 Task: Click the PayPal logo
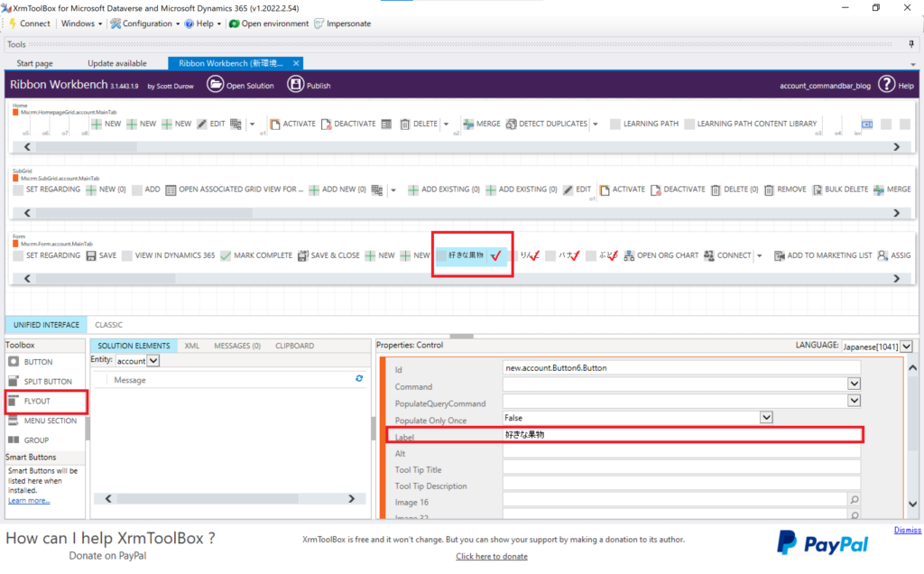(823, 542)
